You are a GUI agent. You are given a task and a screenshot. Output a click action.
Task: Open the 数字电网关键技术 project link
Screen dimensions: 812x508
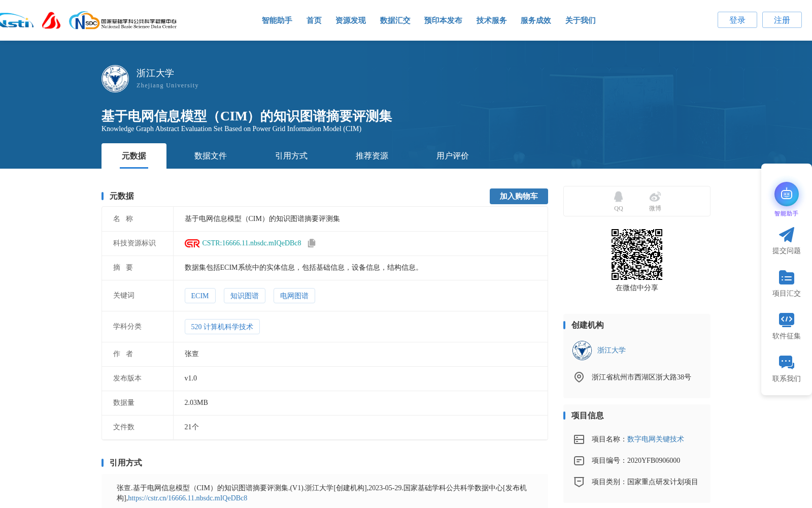pos(656,439)
